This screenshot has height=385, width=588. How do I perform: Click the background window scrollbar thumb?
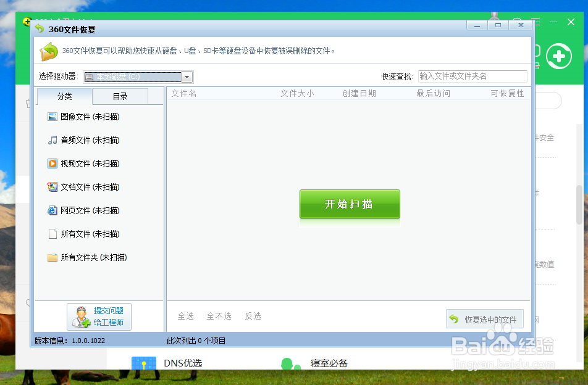tap(580, 204)
